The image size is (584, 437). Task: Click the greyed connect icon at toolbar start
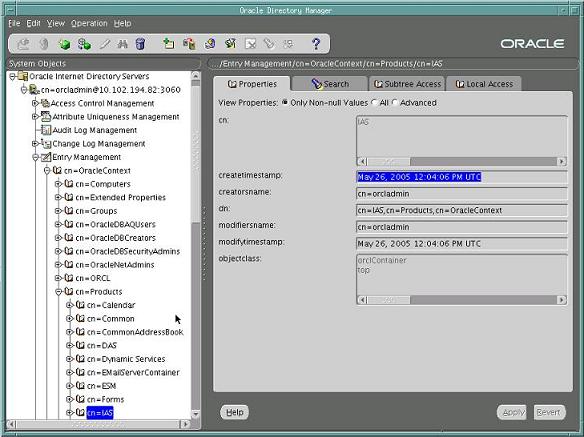23,44
